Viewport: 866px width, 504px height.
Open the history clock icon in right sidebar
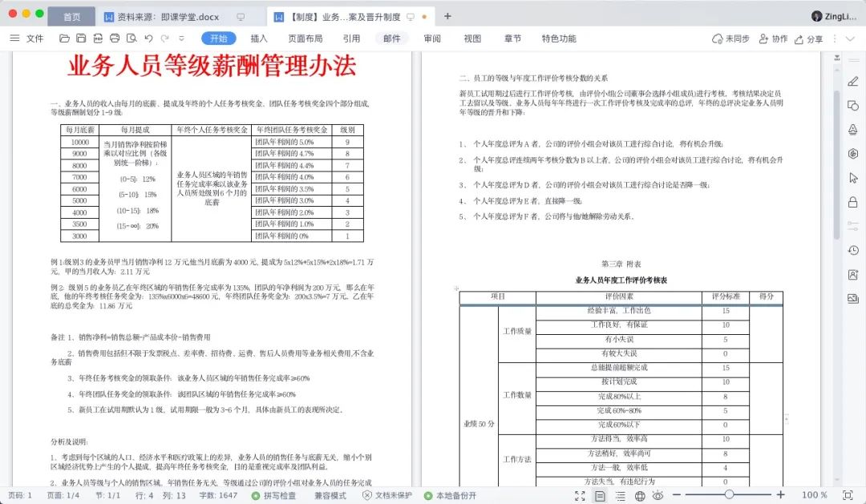[852, 250]
